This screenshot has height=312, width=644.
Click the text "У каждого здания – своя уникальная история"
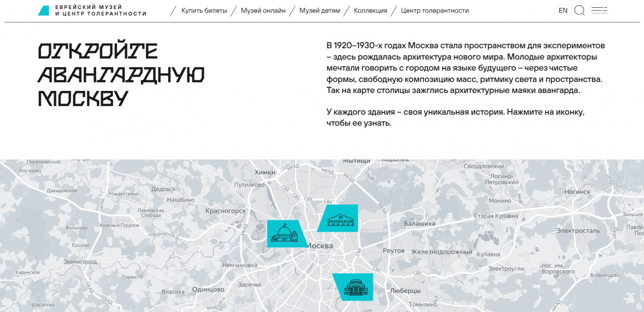coord(415,112)
